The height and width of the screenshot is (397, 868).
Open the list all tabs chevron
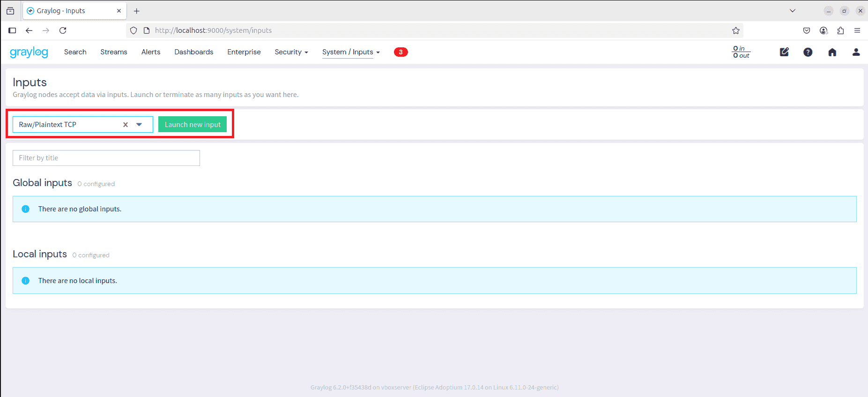793,11
